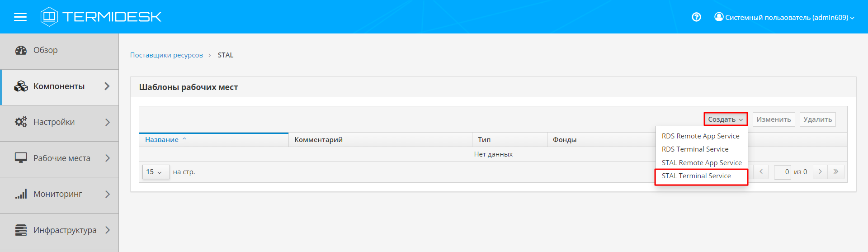Click the Компоненты cubes icon
This screenshot has width=868, height=252.
pos(21,86)
